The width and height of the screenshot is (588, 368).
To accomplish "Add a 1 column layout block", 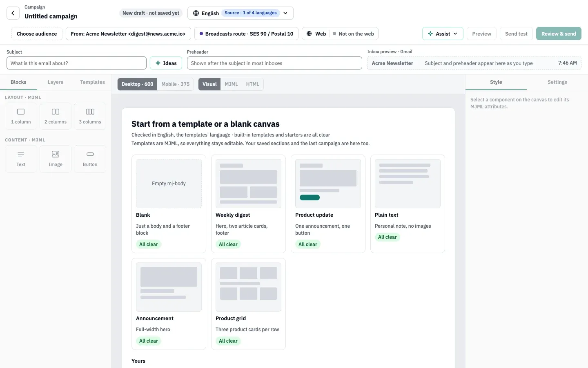I will coord(21,116).
